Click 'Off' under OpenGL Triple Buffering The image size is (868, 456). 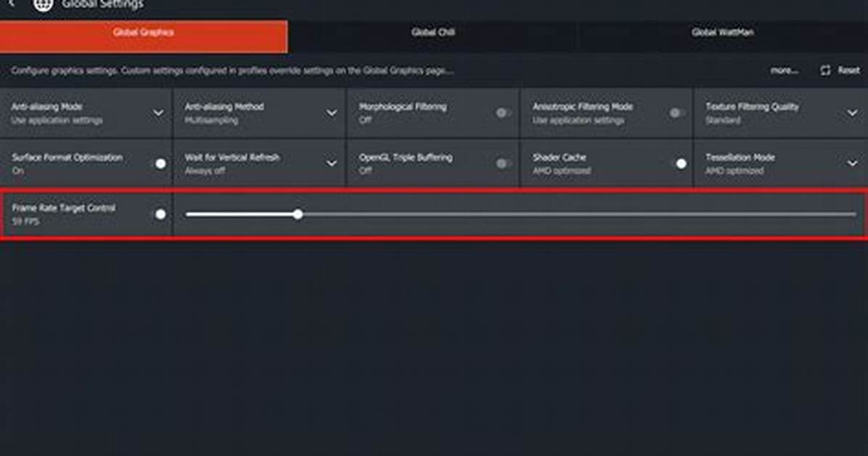click(365, 171)
